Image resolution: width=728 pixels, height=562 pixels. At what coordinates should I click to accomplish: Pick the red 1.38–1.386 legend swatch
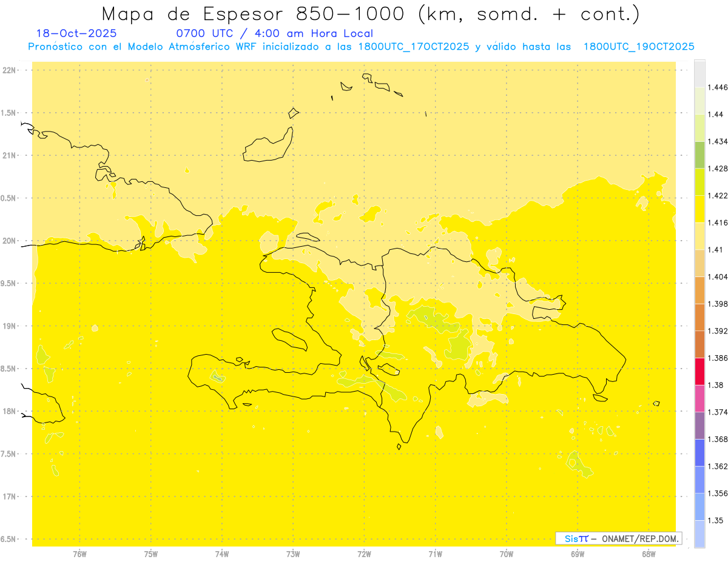pos(699,372)
